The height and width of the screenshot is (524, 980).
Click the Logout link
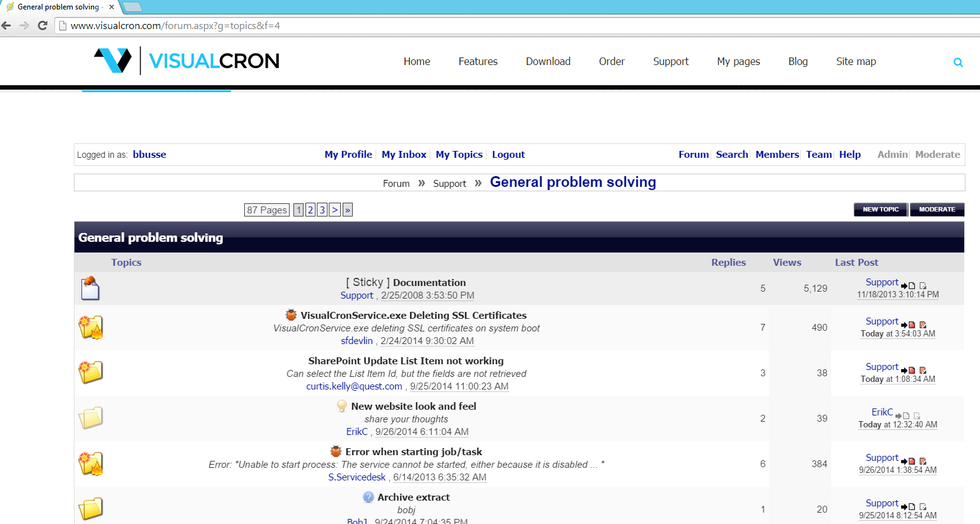click(508, 155)
